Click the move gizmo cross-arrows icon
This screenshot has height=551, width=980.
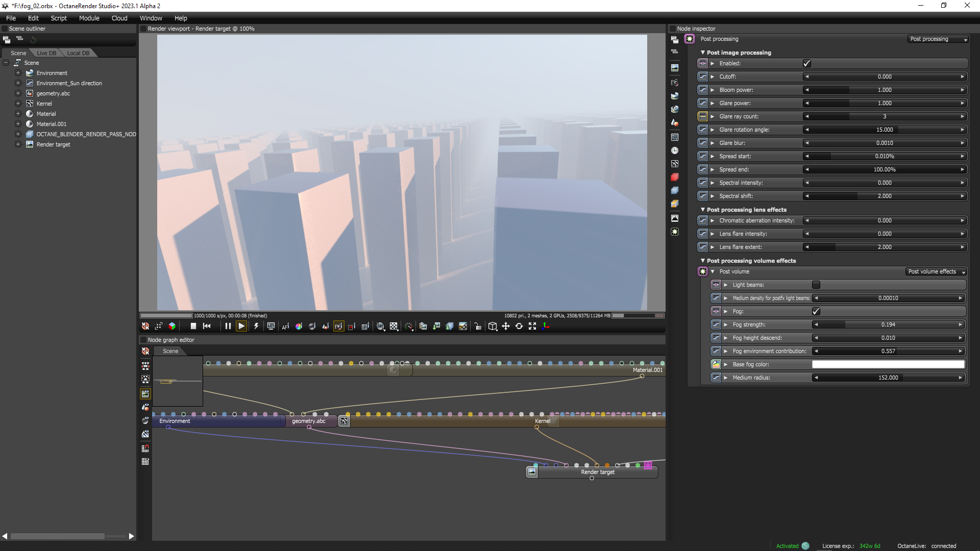pos(505,326)
